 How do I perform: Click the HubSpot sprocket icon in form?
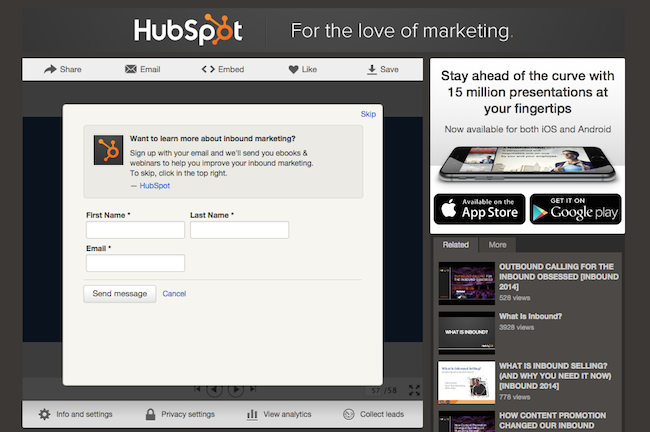pyautogui.click(x=108, y=150)
